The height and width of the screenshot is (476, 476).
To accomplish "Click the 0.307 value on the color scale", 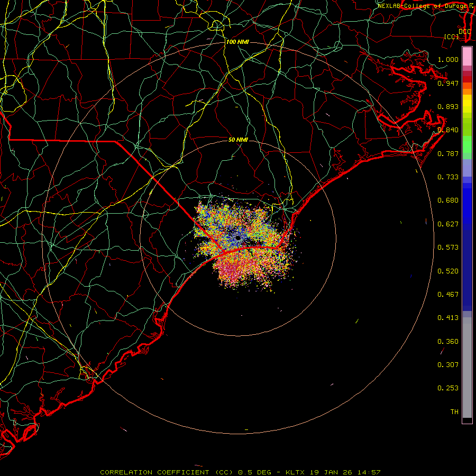I will coord(448,365).
